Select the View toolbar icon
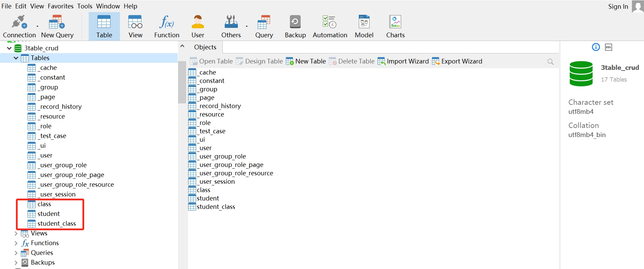 tap(135, 22)
